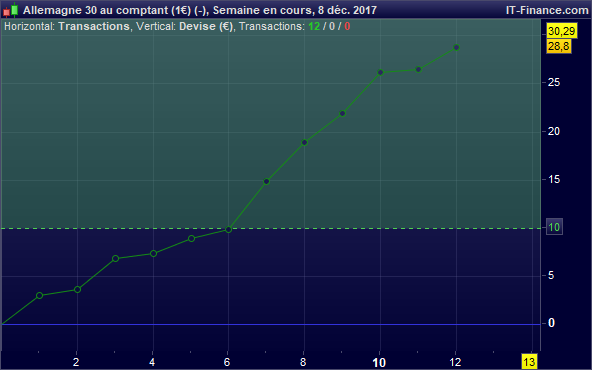The image size is (592, 370).
Task: Click the yellow 13 marker on horizontal axis
Action: point(529,362)
